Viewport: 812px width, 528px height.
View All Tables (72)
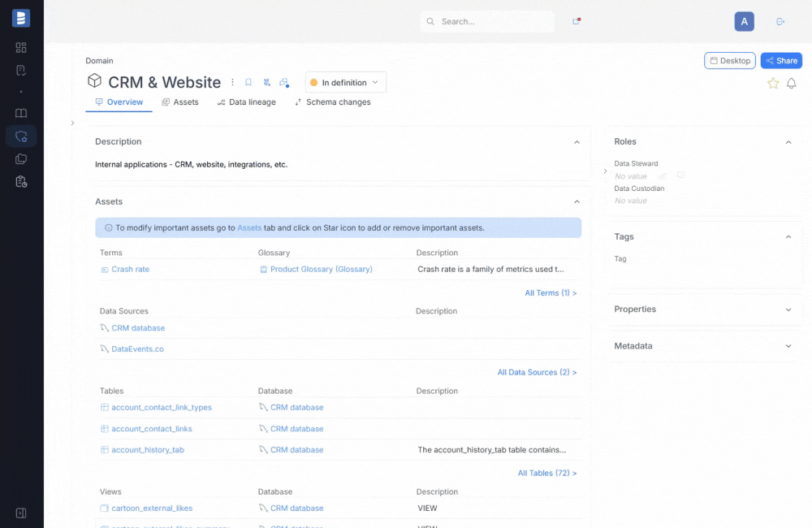click(x=546, y=473)
